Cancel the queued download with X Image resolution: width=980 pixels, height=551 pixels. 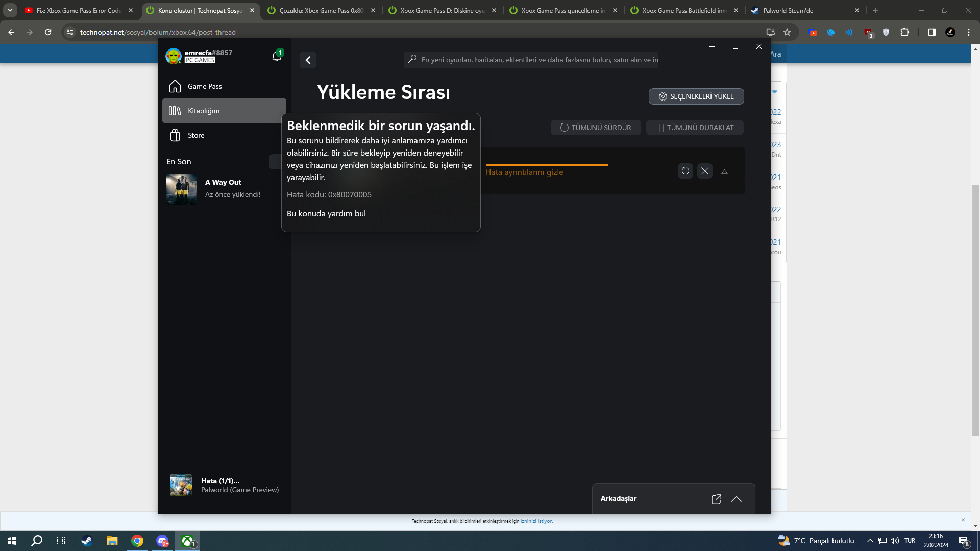(704, 171)
